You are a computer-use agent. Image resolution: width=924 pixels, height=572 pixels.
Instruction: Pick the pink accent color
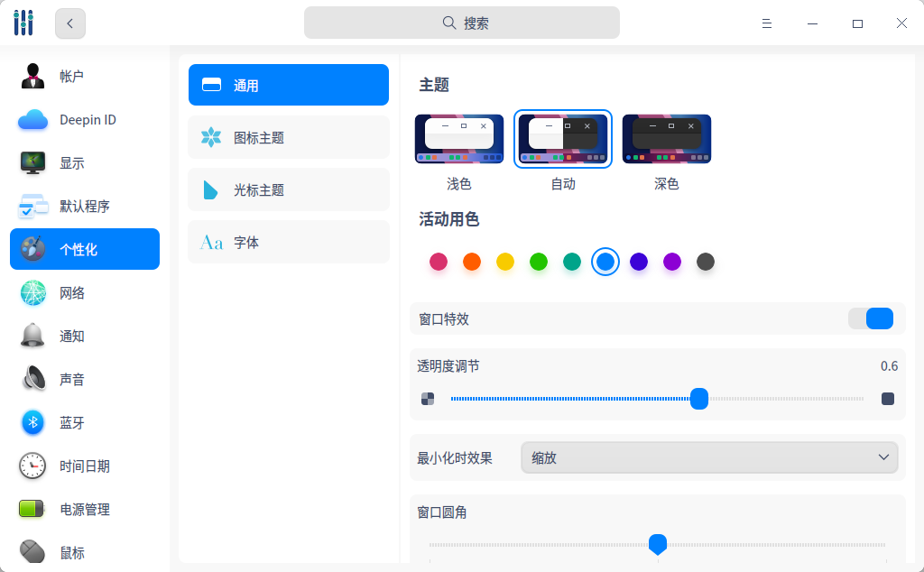tap(439, 262)
